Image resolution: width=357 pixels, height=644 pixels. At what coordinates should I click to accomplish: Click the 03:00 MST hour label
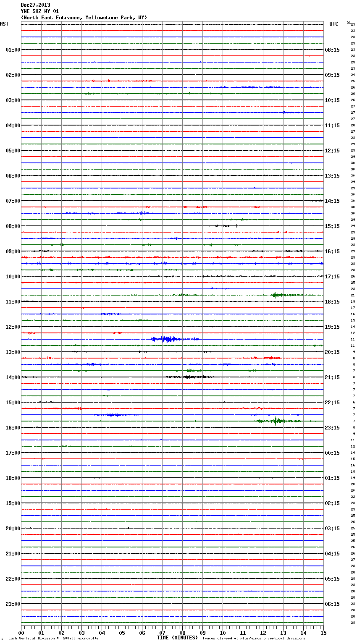pos(13,100)
